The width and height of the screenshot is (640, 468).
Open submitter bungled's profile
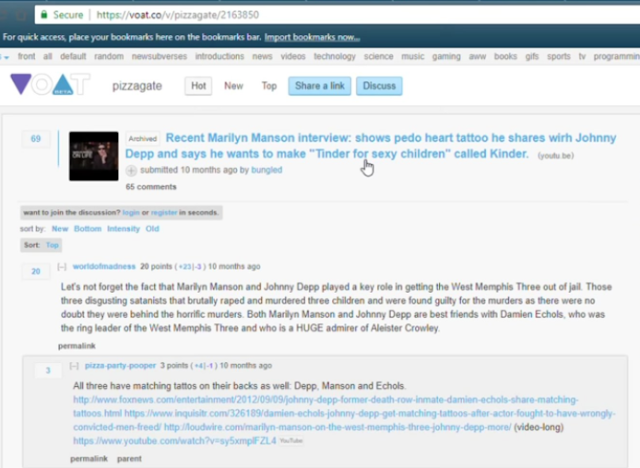[267, 170]
